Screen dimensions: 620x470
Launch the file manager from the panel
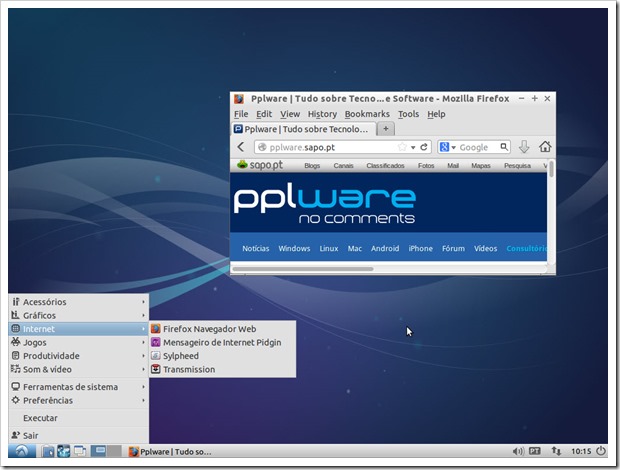click(48, 451)
